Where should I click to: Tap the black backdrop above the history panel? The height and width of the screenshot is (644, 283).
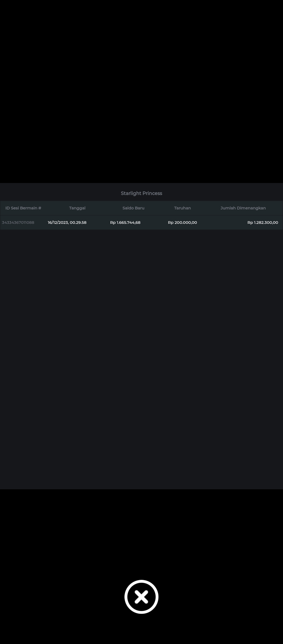point(141,92)
